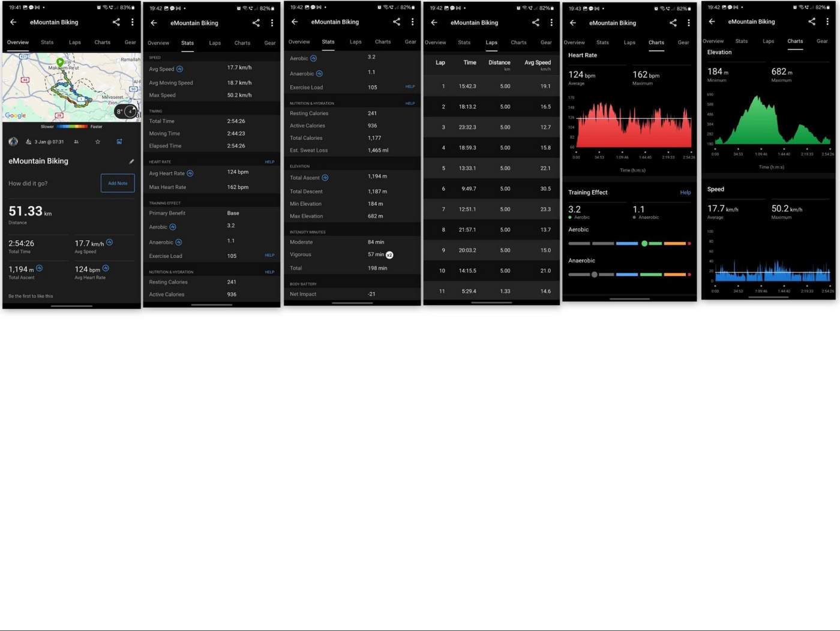Image resolution: width=840 pixels, height=631 pixels.
Task: Tap the share icon above the laps table
Action: point(535,22)
